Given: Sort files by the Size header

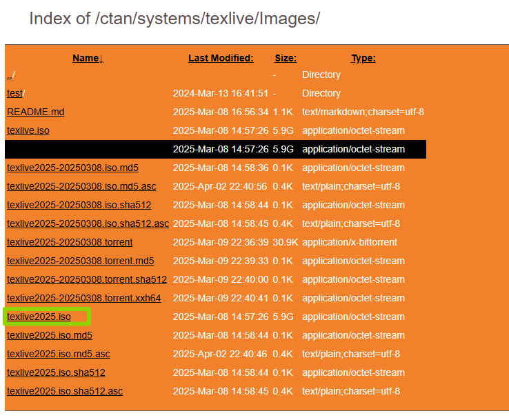Looking at the screenshot, I should click(x=286, y=58).
